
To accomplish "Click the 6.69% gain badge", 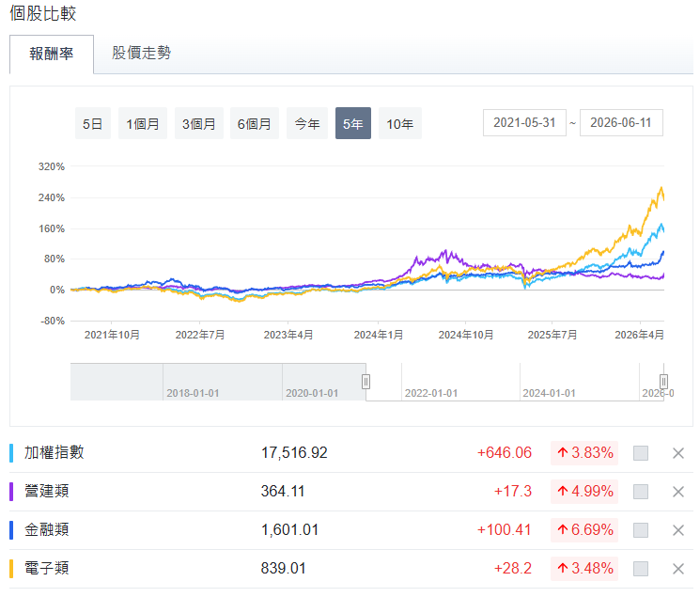I will pos(584,529).
